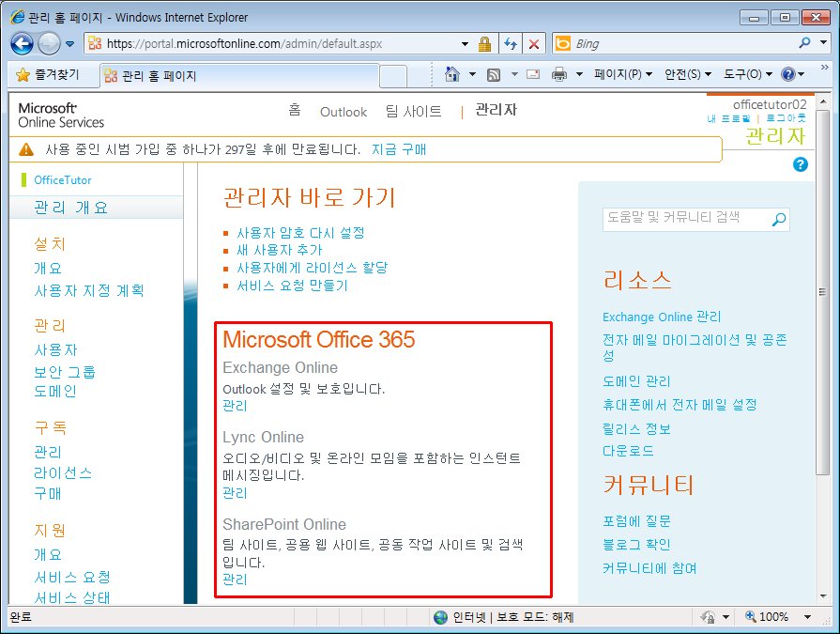Click the 서비스 요청 만들기 shortcut
The image size is (840, 634).
pyautogui.click(x=292, y=286)
